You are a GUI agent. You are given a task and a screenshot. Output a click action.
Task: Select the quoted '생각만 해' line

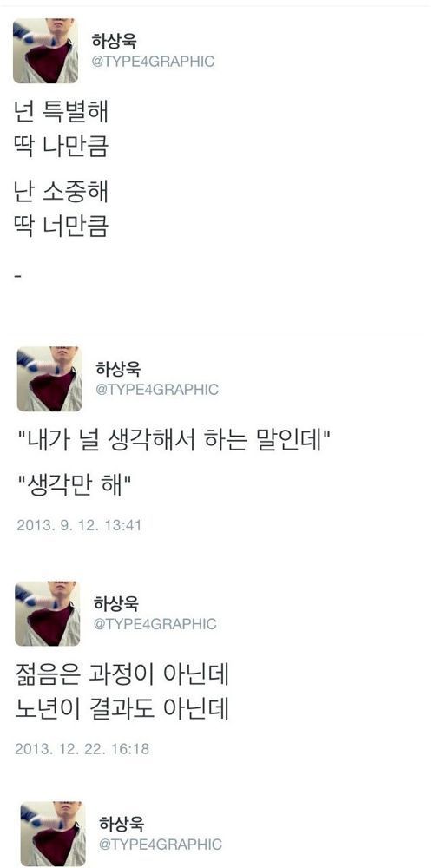74,485
